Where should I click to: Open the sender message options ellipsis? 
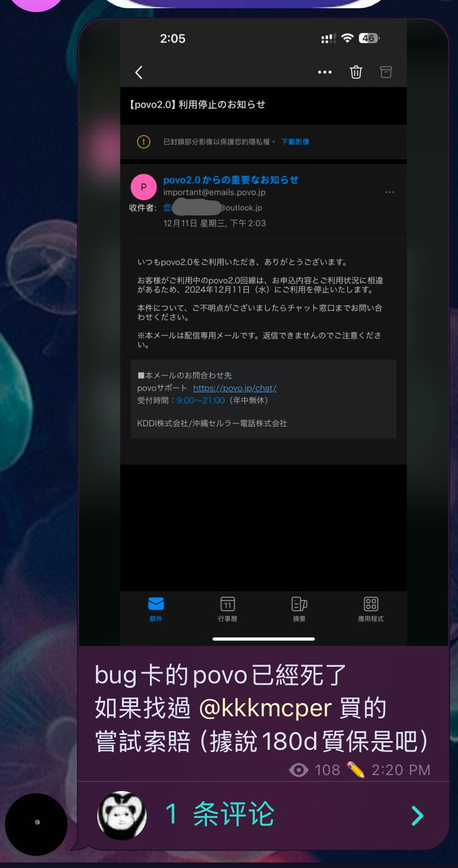pyautogui.click(x=390, y=192)
